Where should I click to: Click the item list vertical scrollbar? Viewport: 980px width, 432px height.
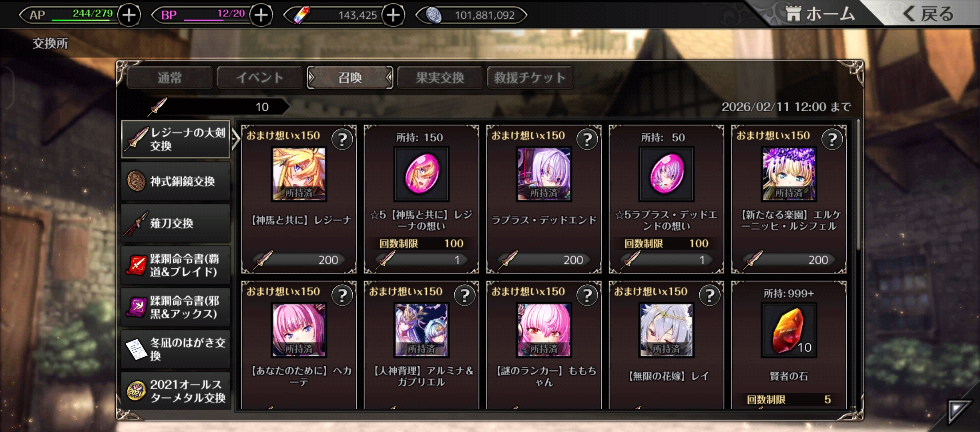(858, 184)
